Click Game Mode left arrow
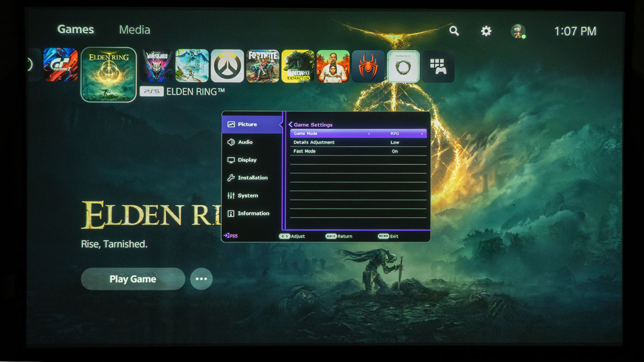This screenshot has width=644, height=362. 369,134
